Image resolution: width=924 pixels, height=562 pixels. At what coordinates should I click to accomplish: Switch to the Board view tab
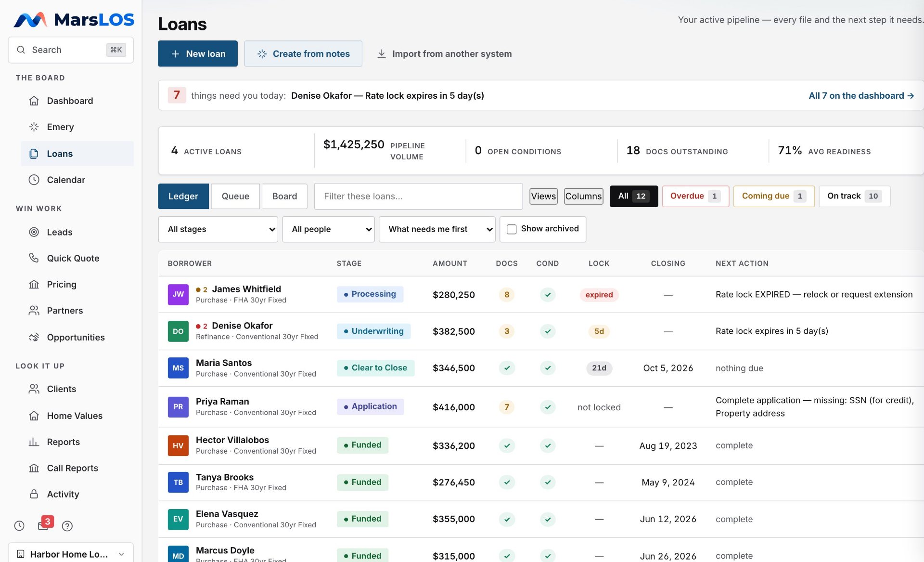[284, 196]
